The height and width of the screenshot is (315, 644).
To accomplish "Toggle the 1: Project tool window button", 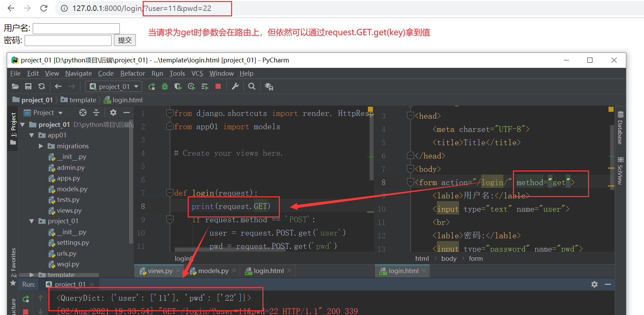I will point(13,129).
